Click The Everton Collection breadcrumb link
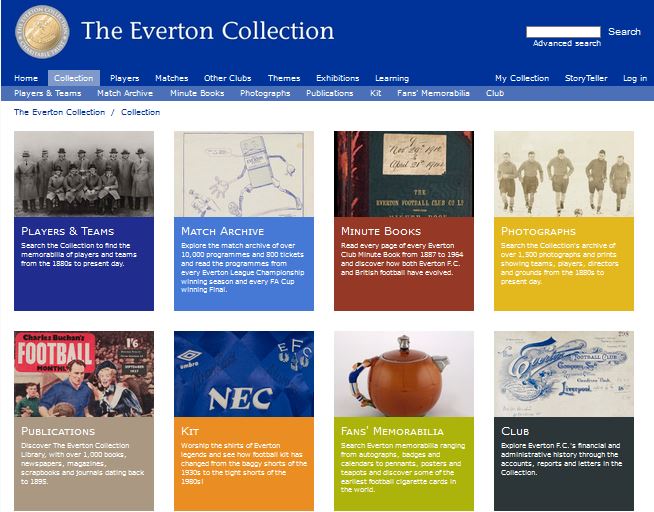Viewport: 654px width, 512px height. click(x=60, y=112)
